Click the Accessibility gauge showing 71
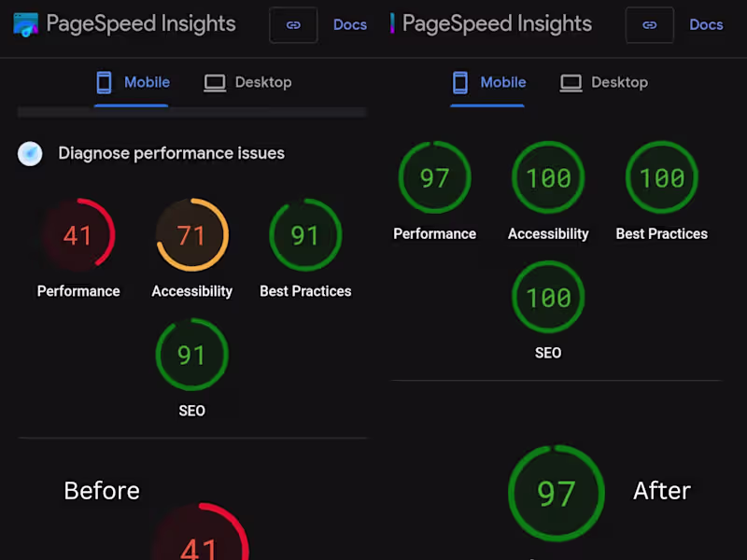 [191, 235]
